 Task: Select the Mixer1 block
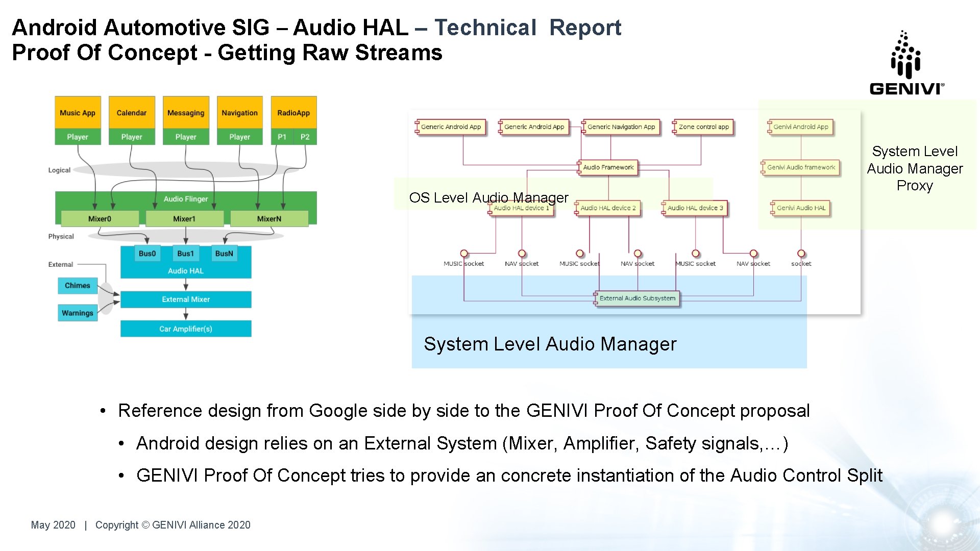(184, 219)
